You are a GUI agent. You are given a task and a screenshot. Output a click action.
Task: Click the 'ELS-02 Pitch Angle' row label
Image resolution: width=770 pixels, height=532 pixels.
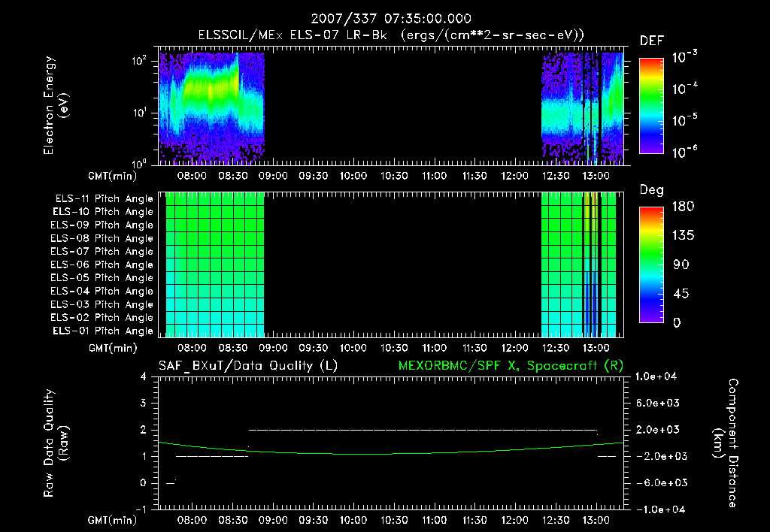pos(102,318)
